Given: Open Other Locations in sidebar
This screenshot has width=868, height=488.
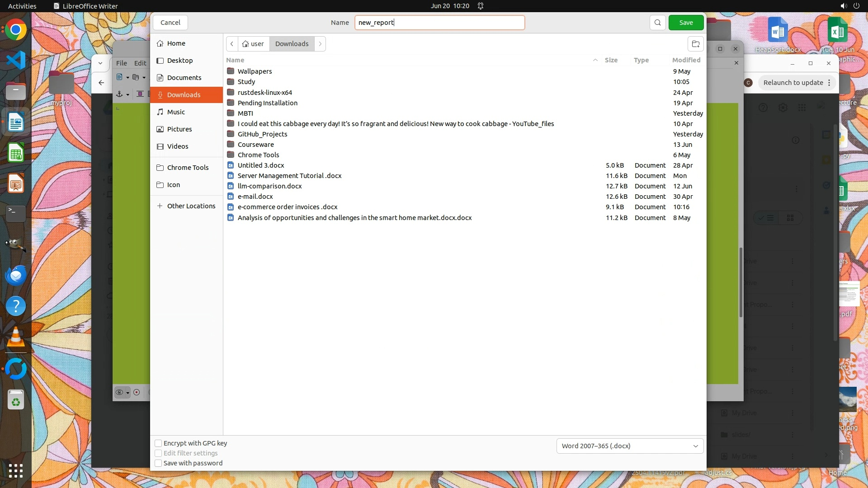Looking at the screenshot, I should [191, 206].
